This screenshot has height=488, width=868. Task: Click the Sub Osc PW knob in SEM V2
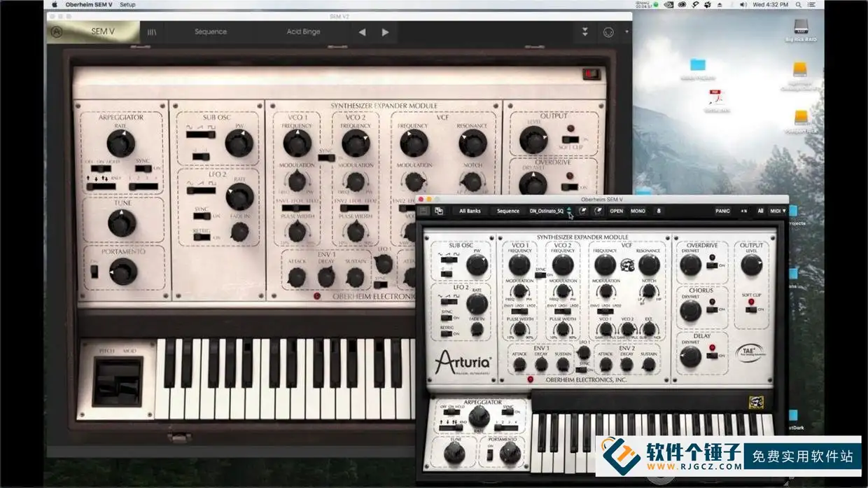[x=239, y=144]
